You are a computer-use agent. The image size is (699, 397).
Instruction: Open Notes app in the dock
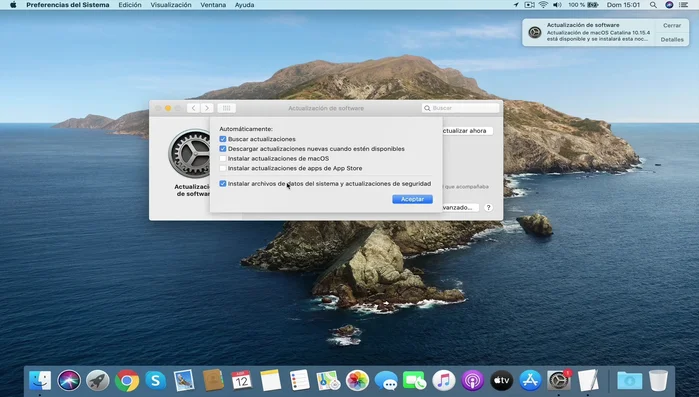click(x=271, y=381)
